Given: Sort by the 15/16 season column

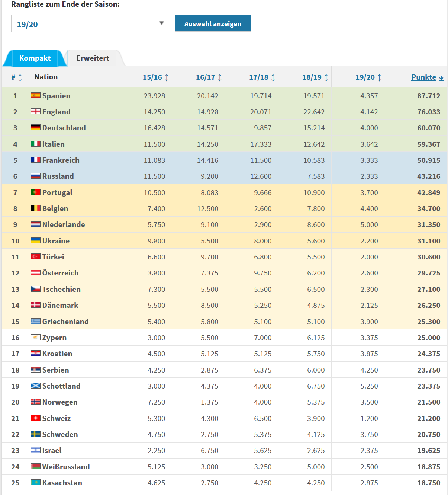Looking at the screenshot, I should pyautogui.click(x=155, y=77).
